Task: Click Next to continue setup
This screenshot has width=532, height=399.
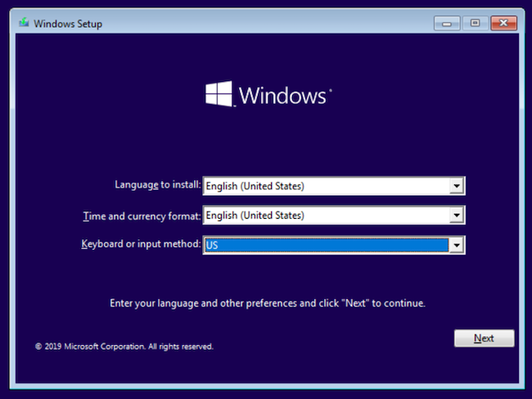Action: pyautogui.click(x=485, y=338)
